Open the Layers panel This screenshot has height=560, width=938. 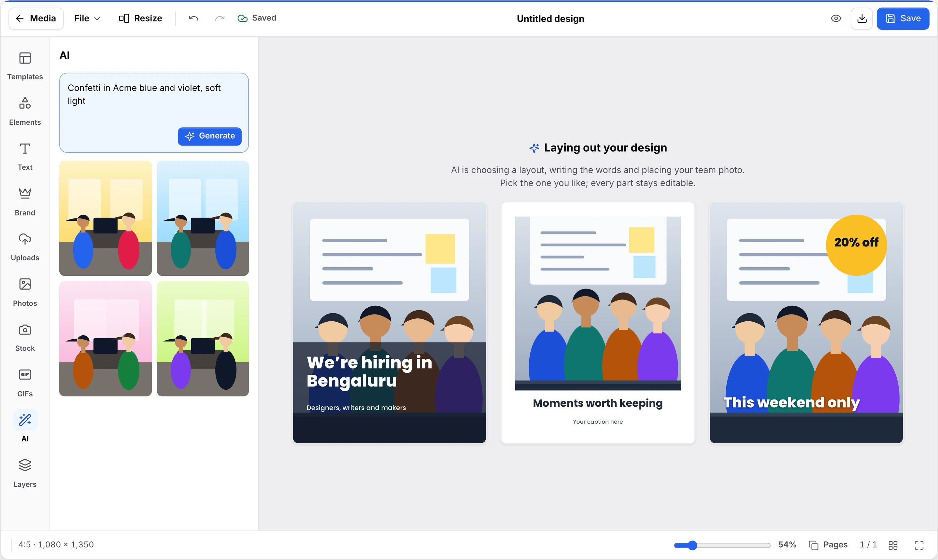(25, 473)
